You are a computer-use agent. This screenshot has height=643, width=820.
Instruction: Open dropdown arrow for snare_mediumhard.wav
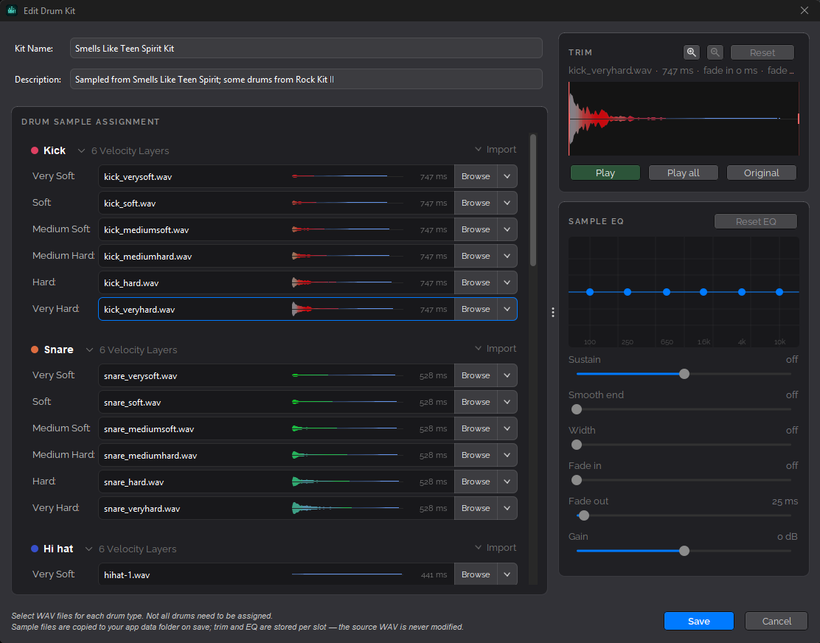507,455
